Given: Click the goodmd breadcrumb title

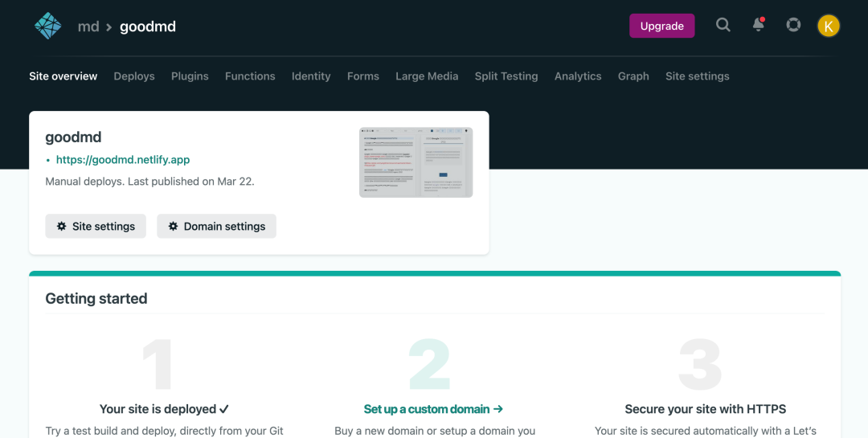Looking at the screenshot, I should 148,27.
